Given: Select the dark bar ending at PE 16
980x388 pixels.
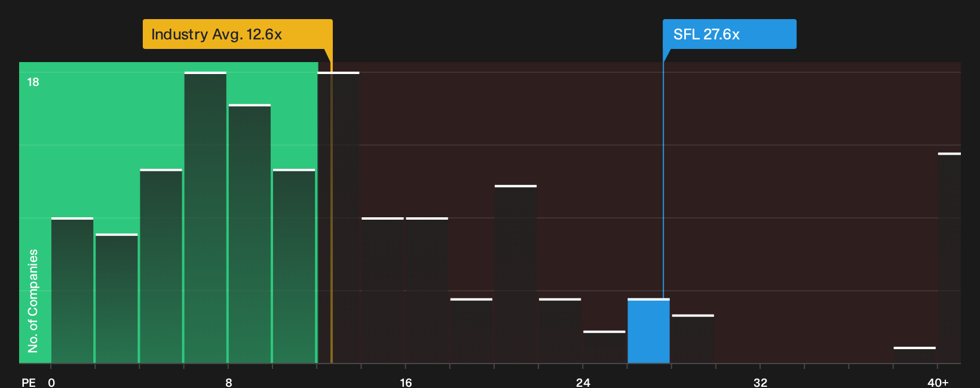Looking at the screenshot, I should click(x=383, y=290).
